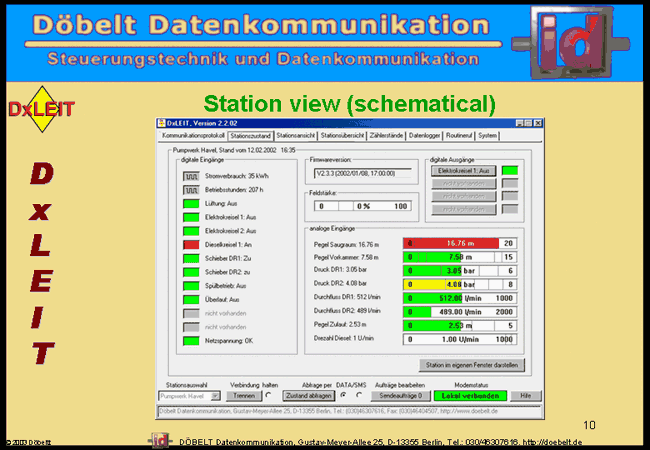Click the Betriebsstunden: 207 h label
Viewport: 650px width, 450px height.
[234, 190]
